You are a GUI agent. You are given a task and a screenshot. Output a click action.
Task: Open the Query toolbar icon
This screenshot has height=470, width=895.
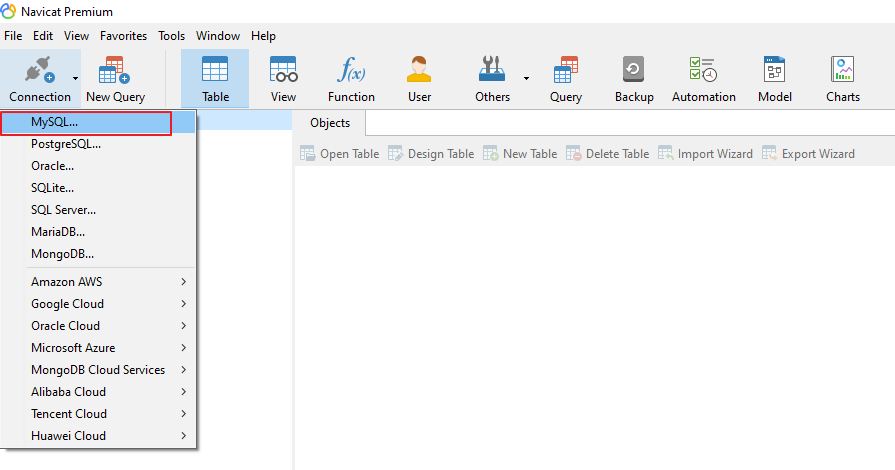[566, 70]
